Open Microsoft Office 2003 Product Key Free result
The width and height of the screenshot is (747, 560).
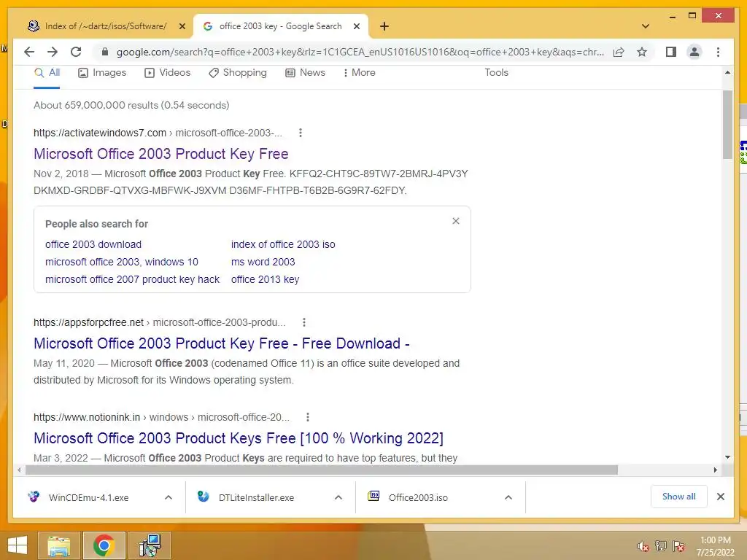[161, 154]
